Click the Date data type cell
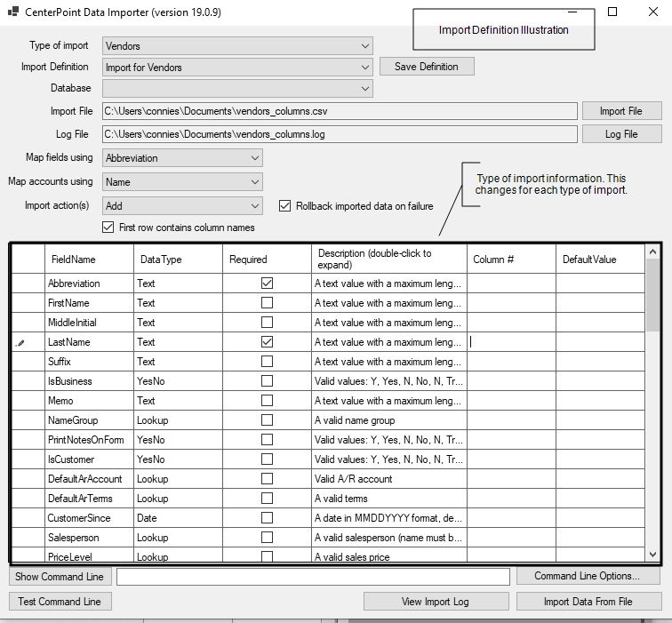The height and width of the screenshot is (623, 672). [179, 518]
